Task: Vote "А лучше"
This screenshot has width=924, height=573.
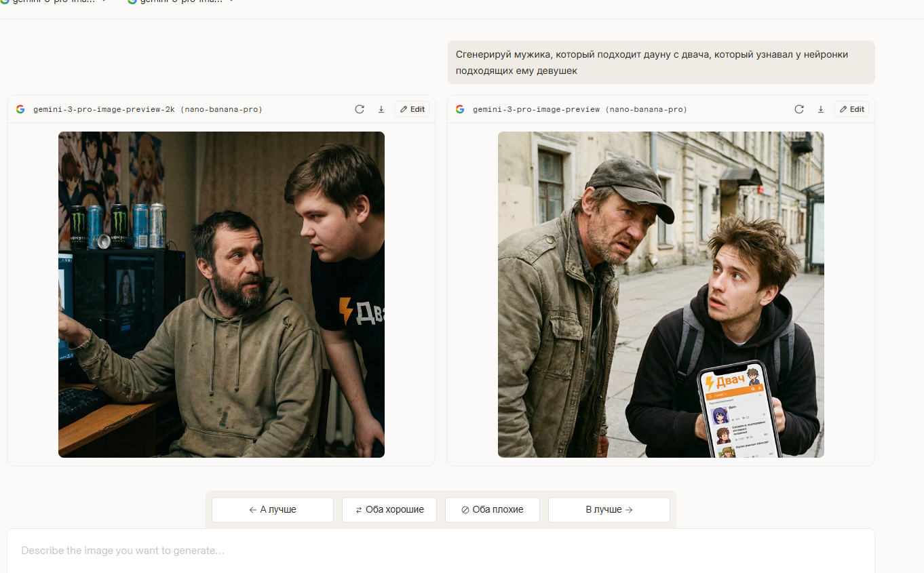Action: point(273,510)
